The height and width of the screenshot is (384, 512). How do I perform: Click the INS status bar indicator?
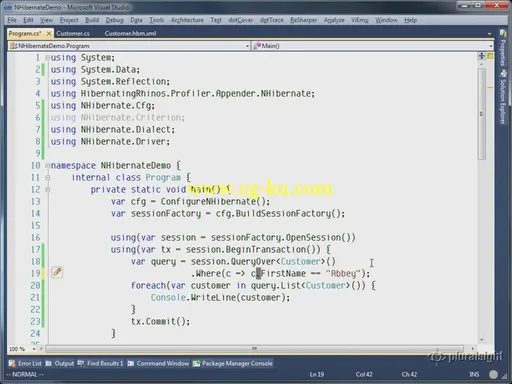[474, 374]
